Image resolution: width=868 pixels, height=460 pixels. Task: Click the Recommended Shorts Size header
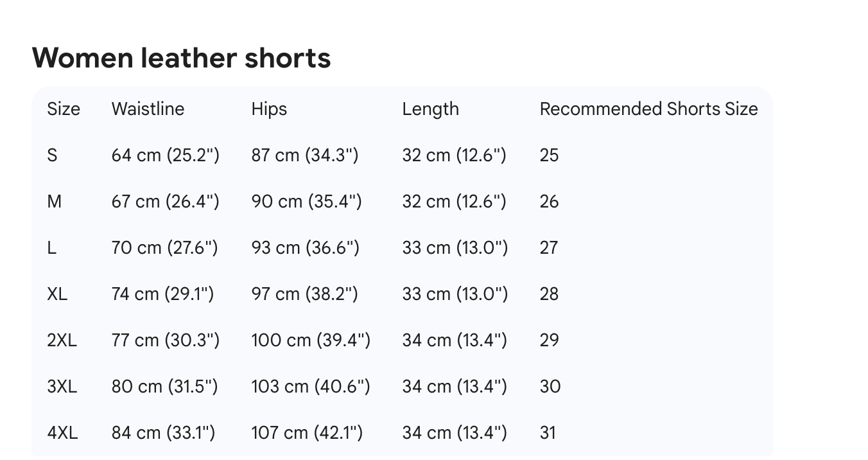pos(648,109)
